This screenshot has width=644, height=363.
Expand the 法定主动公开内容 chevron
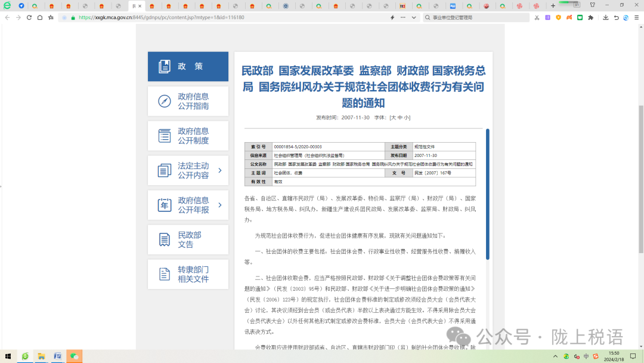pos(220,170)
